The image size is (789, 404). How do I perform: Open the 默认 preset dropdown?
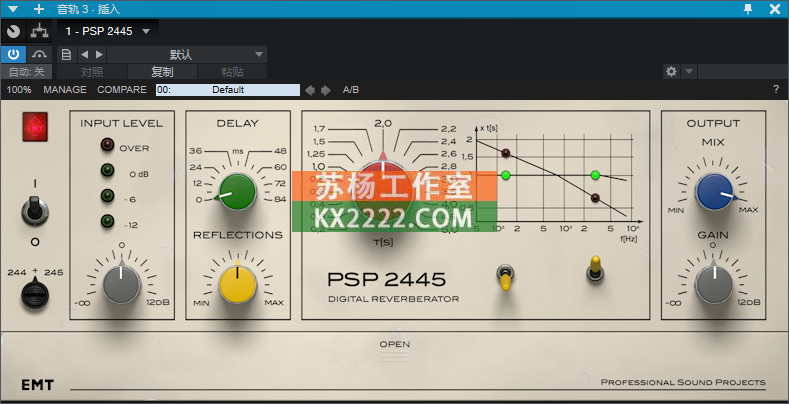[x=187, y=54]
